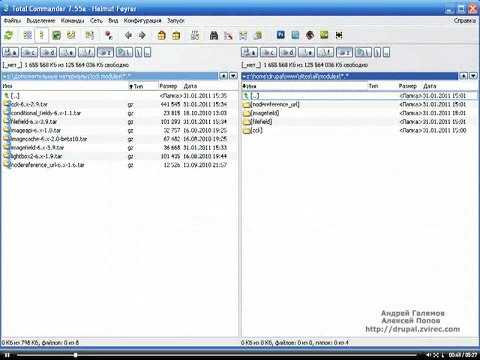Screen dimensions: 480x360
Task: Open the FTP connection toolbar icon
Action: 195,35
